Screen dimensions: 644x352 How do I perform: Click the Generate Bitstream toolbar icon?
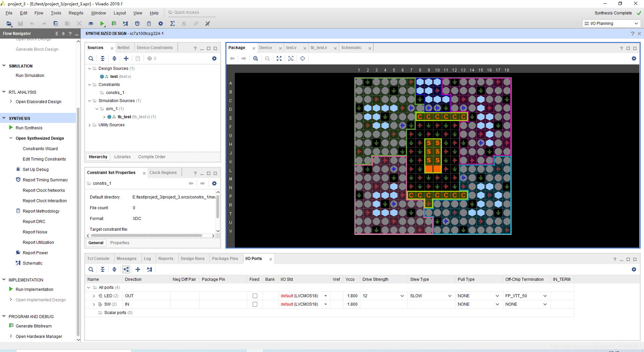pyautogui.click(x=114, y=24)
